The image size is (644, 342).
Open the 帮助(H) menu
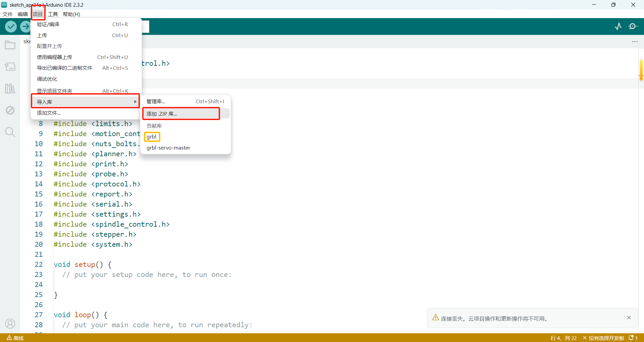coord(71,14)
